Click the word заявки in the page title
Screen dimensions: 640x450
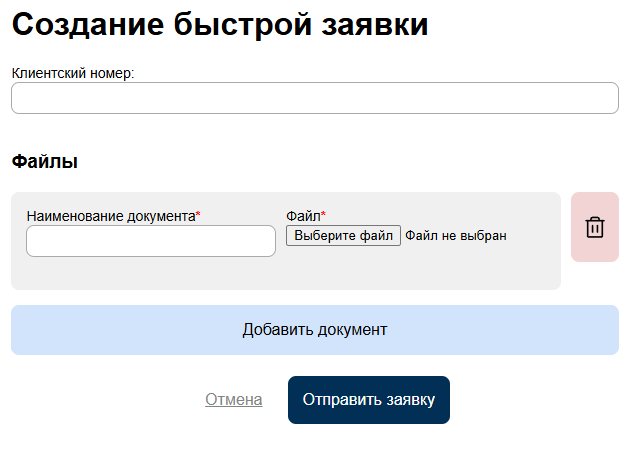pyautogui.click(x=371, y=26)
